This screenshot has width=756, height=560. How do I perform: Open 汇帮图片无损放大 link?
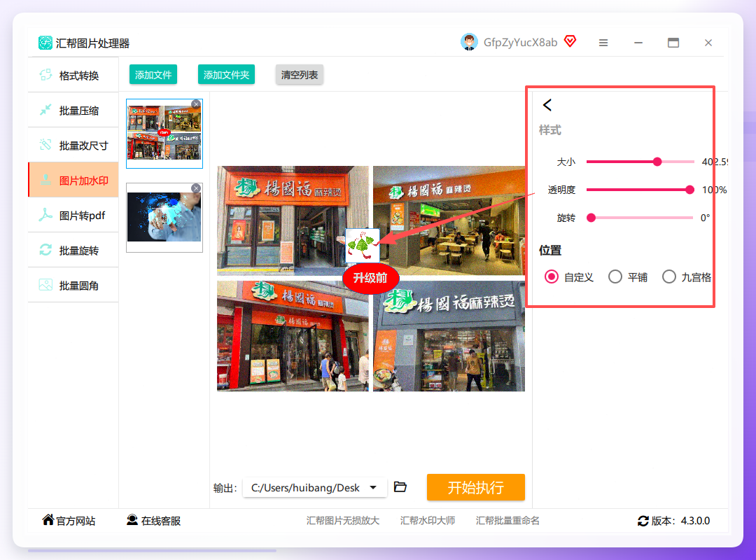(343, 520)
